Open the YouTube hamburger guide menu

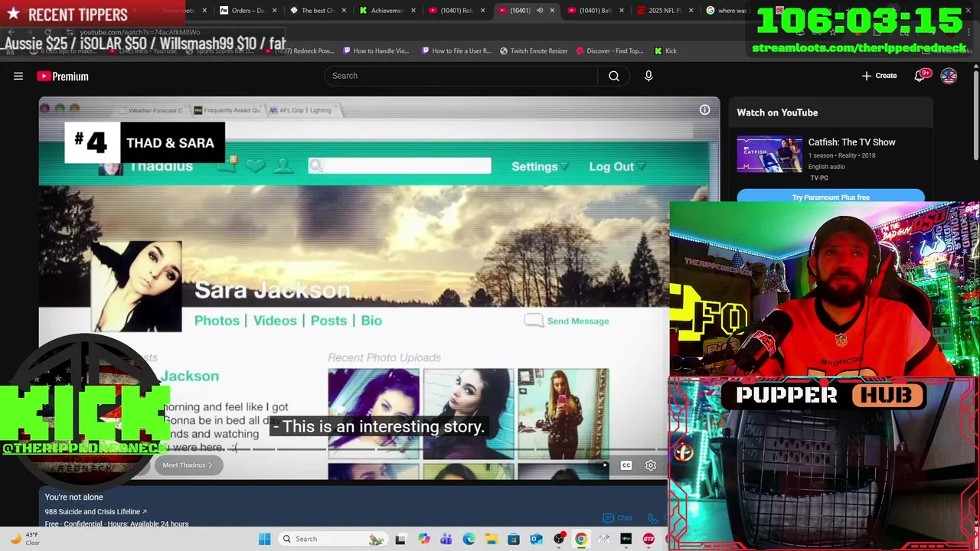(18, 76)
